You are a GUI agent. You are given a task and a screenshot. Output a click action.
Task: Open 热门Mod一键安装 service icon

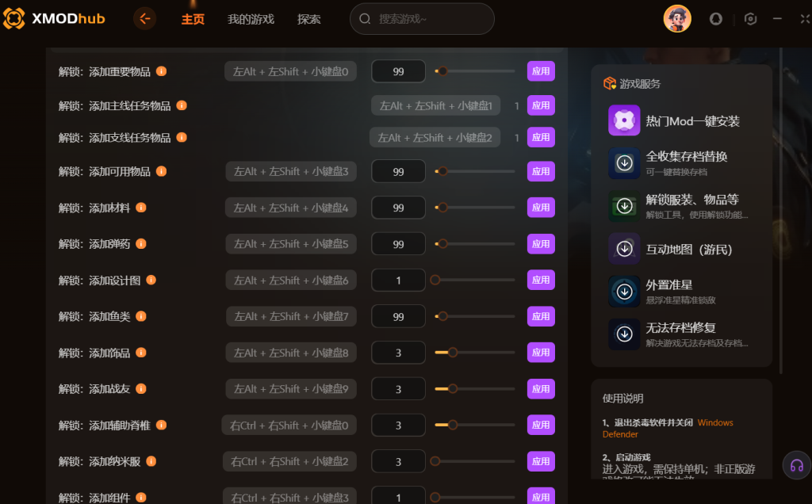[624, 120]
